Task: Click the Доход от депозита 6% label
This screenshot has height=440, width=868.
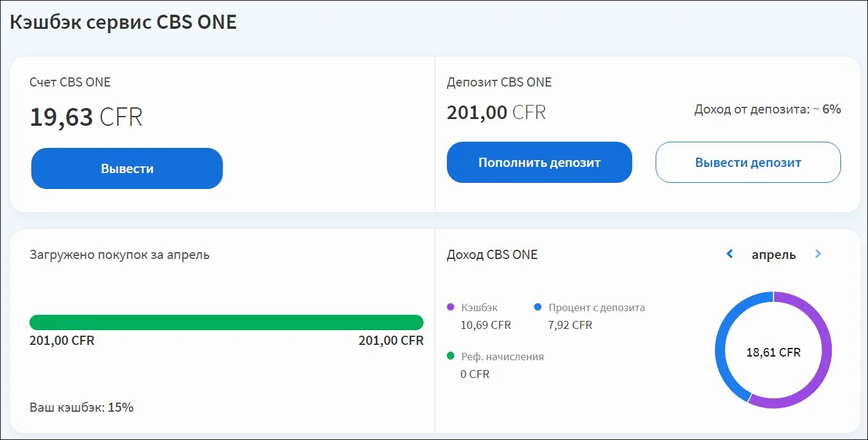Action: pos(767,110)
